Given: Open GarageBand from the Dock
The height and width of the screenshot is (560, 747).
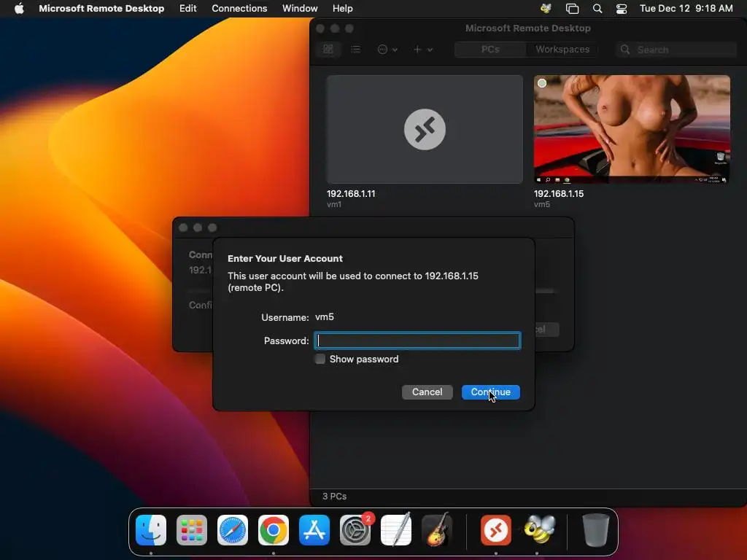Looking at the screenshot, I should tap(437, 530).
